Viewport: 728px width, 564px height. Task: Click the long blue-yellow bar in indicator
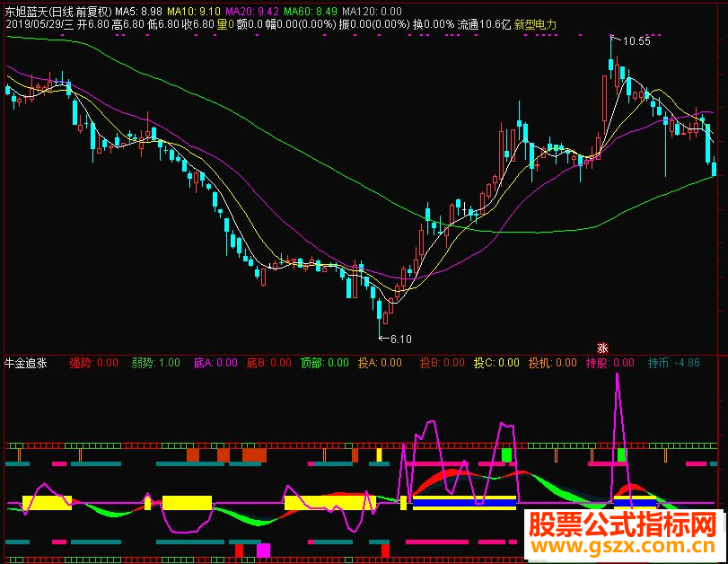point(464,503)
